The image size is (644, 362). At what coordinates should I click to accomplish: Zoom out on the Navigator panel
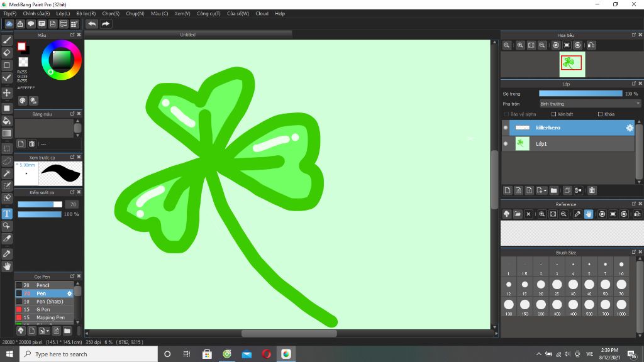pyautogui.click(x=542, y=45)
